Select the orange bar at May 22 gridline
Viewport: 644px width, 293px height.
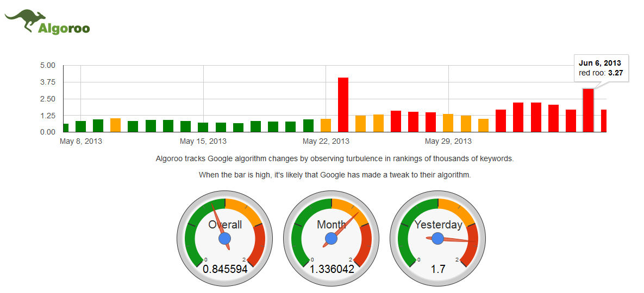[x=326, y=125]
